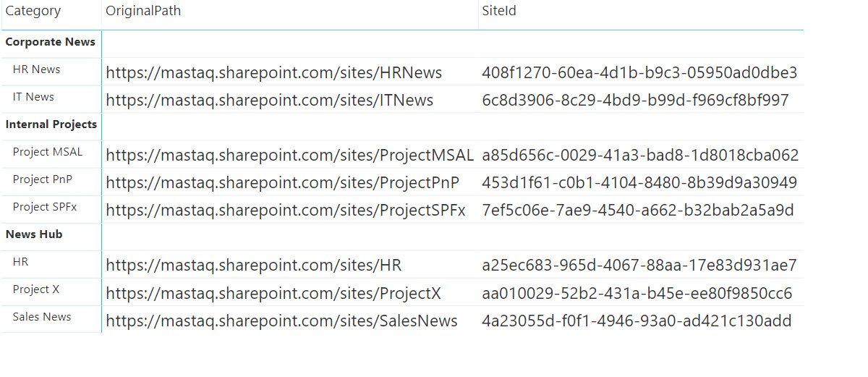Toggle the News Hub group heading
Viewport: 868px width, 377px height.
(x=34, y=234)
